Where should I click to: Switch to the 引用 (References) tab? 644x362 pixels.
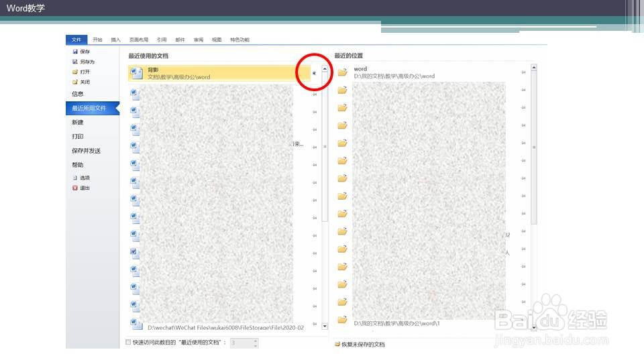tap(162, 40)
